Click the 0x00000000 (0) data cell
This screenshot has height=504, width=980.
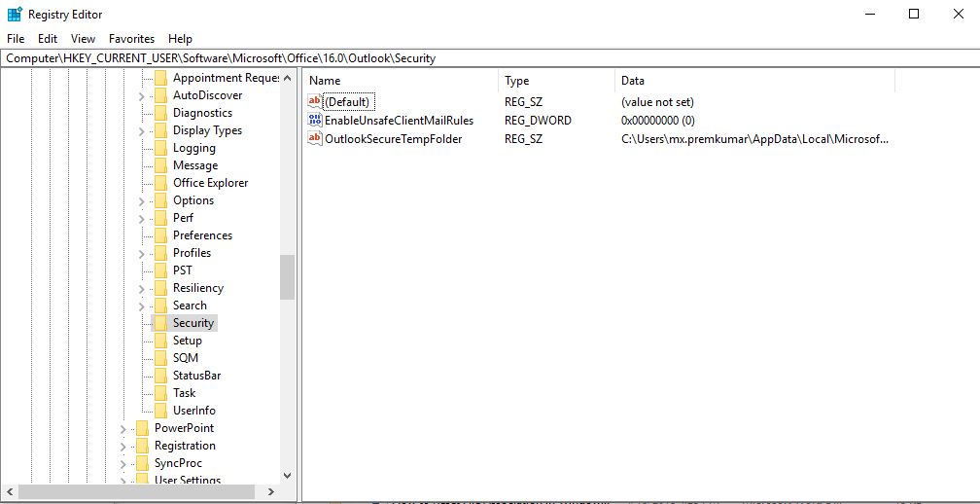click(x=657, y=121)
